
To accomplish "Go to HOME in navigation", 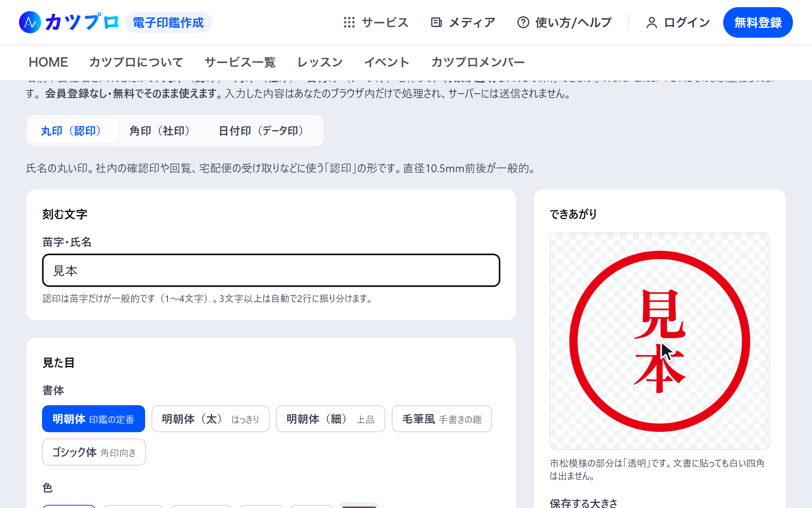I will click(x=48, y=62).
